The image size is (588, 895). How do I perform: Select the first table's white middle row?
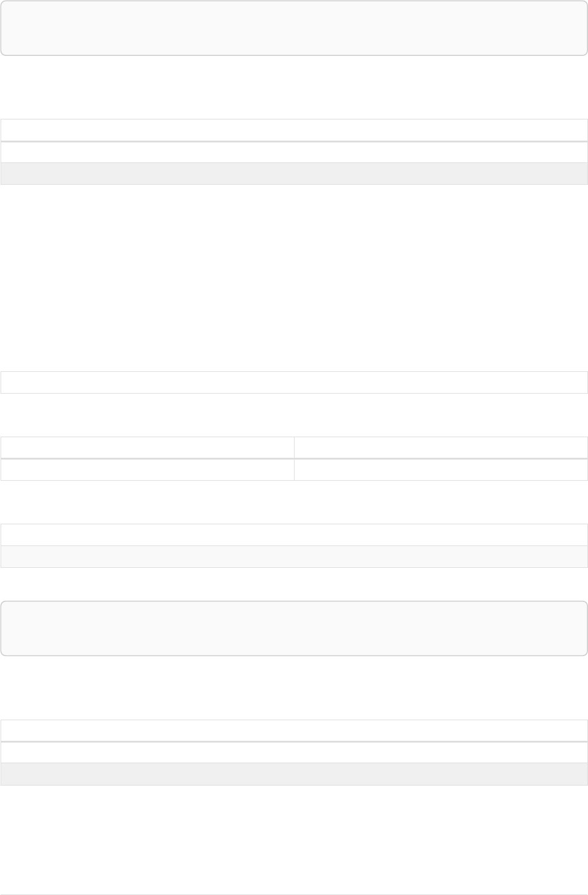[294, 152]
